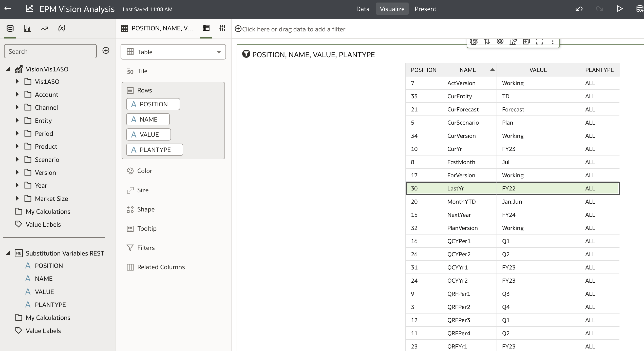Maximize the visualization with corner brackets icon
The height and width of the screenshot is (351, 644).
pyautogui.click(x=540, y=42)
